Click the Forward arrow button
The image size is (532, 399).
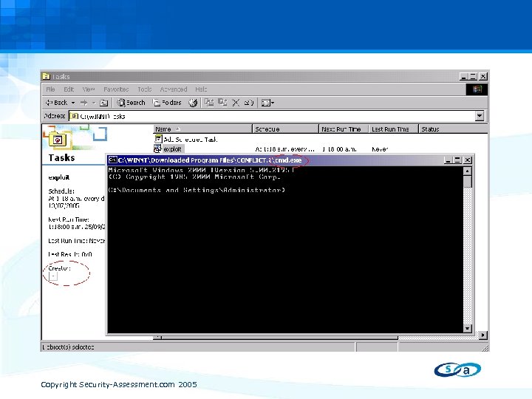point(83,103)
